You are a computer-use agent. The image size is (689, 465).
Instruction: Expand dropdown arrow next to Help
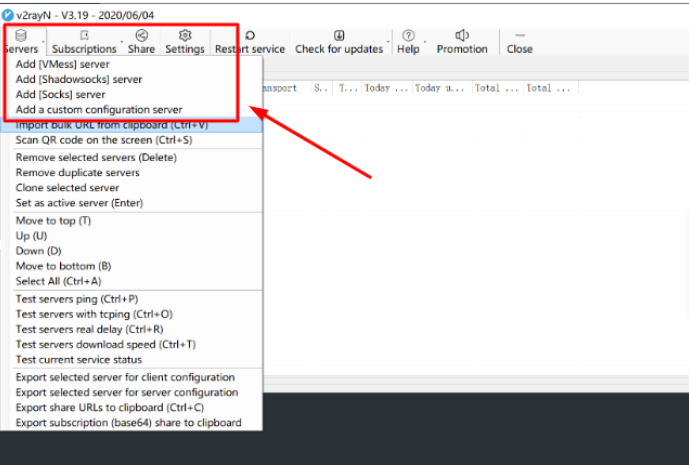(x=425, y=42)
